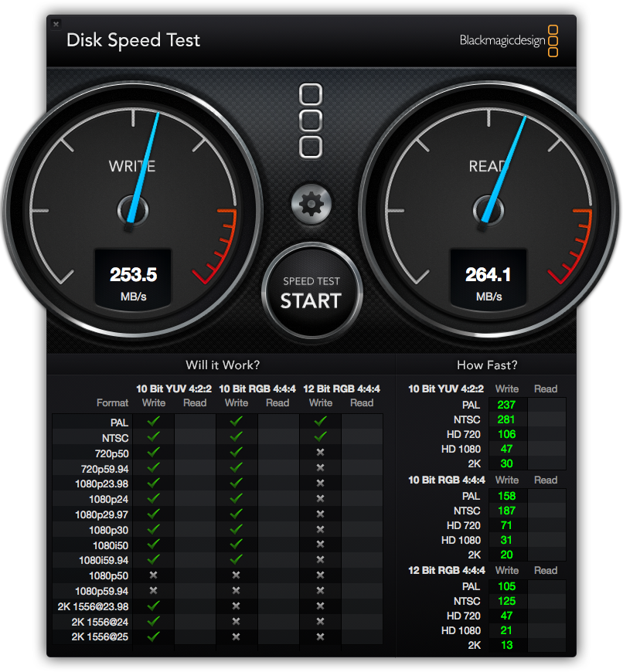Click the 1080p50 10 Bit YUV write cross
Screen dimensions: 623x672
tap(153, 575)
